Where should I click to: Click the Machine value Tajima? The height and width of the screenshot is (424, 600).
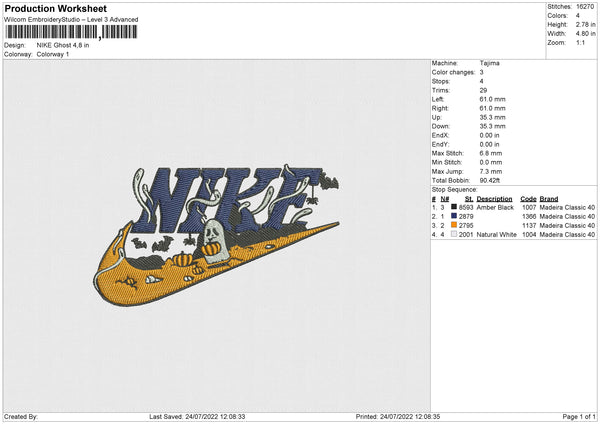tap(489, 63)
